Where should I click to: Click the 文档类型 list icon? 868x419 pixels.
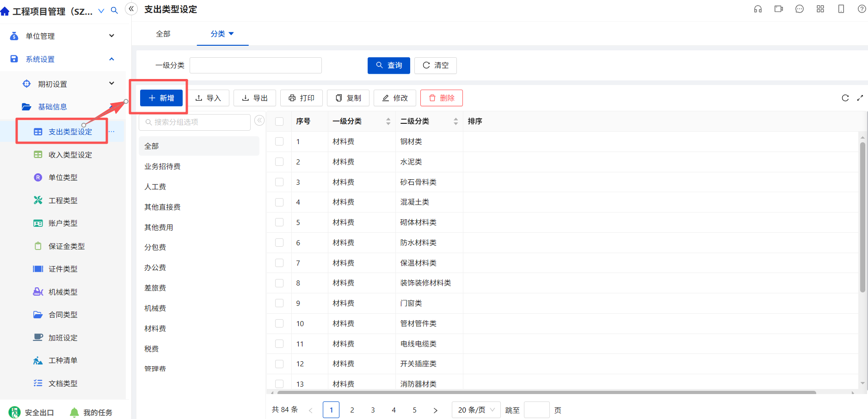point(38,383)
